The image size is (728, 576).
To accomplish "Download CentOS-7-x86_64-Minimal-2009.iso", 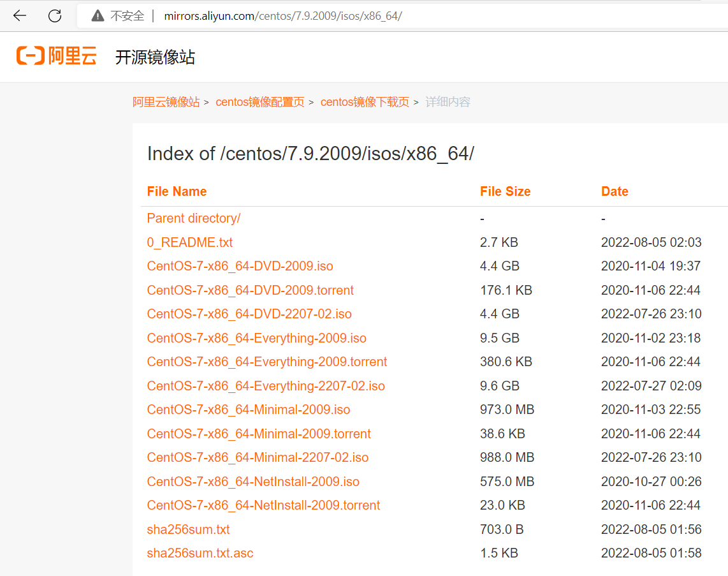I will tap(249, 410).
